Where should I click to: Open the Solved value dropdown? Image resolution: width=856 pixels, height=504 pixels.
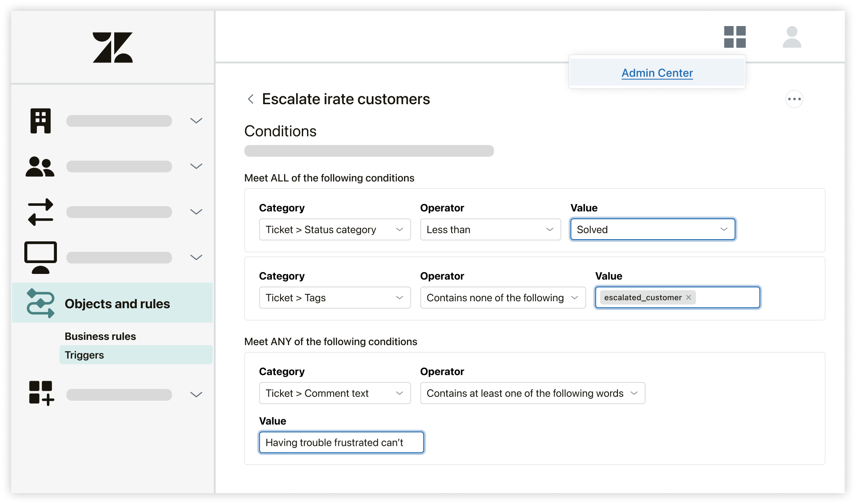click(x=653, y=230)
